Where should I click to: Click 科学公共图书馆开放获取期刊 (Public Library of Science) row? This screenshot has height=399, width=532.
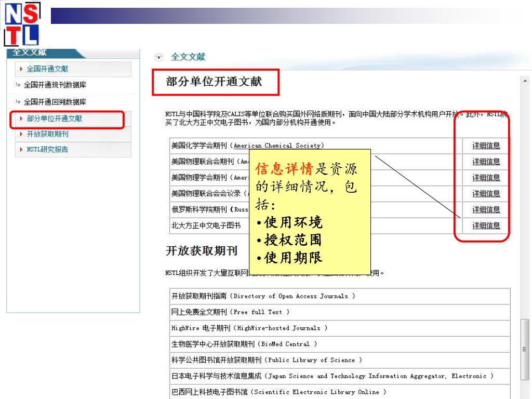pyautogui.click(x=340, y=360)
